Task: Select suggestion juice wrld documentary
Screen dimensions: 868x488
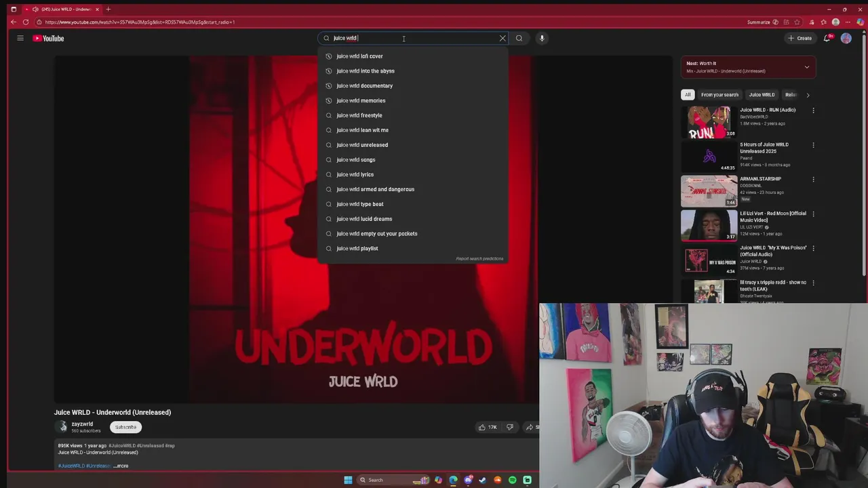Action: point(412,86)
